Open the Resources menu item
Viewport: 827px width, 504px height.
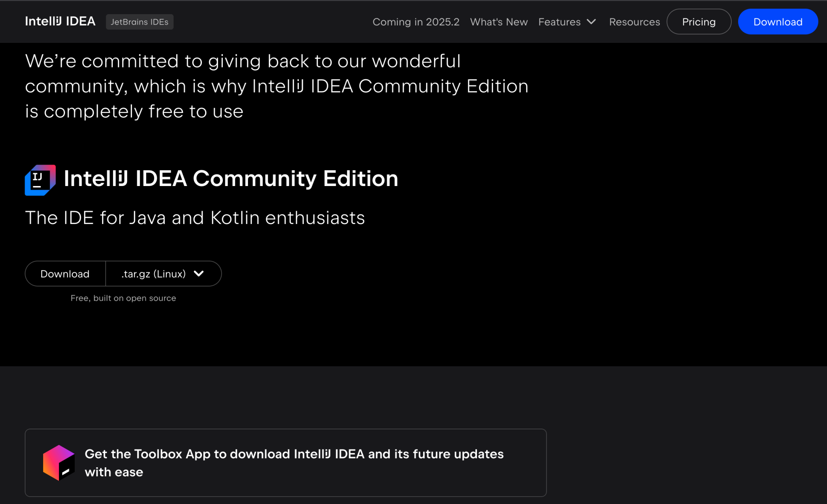pos(634,22)
